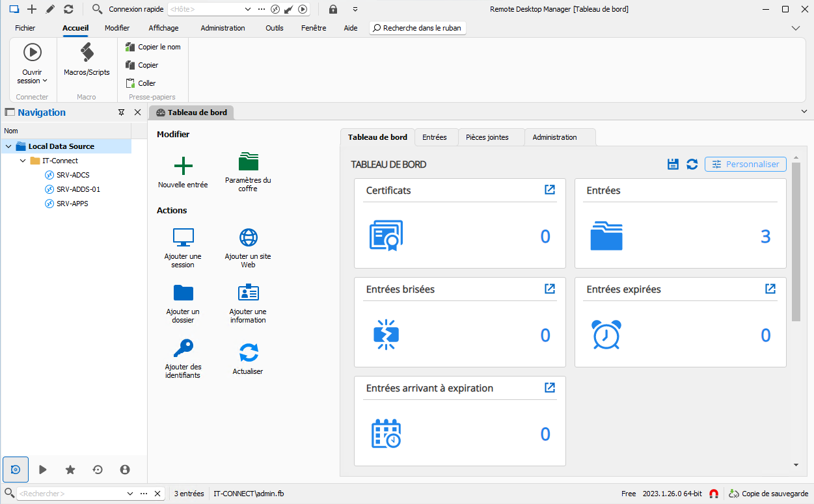Image resolution: width=814 pixels, height=504 pixels.
Task: Click the Rechercher field in status bar
Action: pyautogui.click(x=70, y=494)
